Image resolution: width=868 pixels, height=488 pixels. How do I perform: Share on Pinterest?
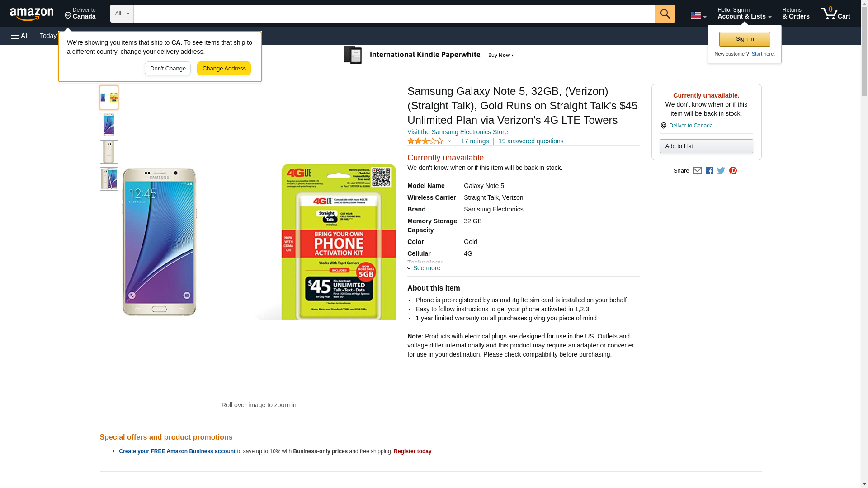(733, 171)
